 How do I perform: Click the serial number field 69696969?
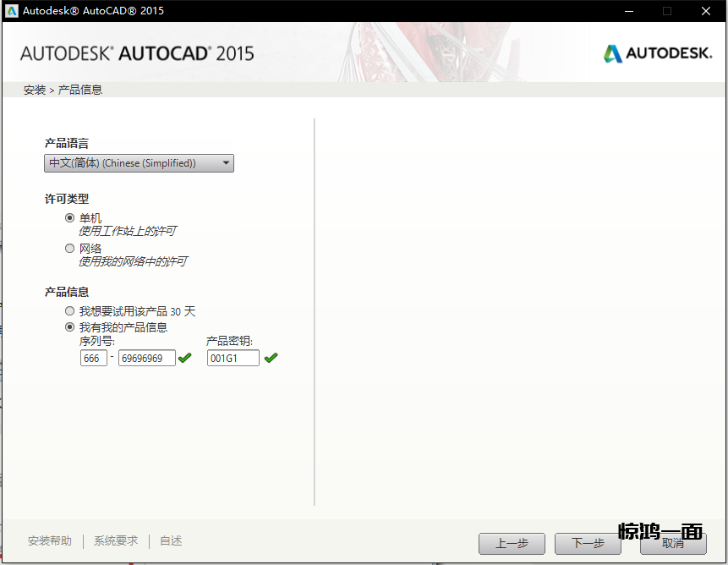(x=146, y=358)
